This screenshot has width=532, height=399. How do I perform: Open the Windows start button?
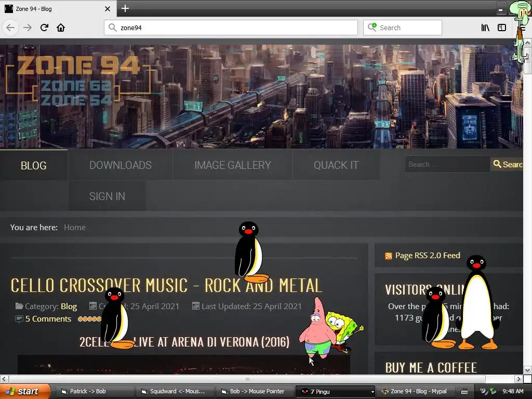(24, 391)
